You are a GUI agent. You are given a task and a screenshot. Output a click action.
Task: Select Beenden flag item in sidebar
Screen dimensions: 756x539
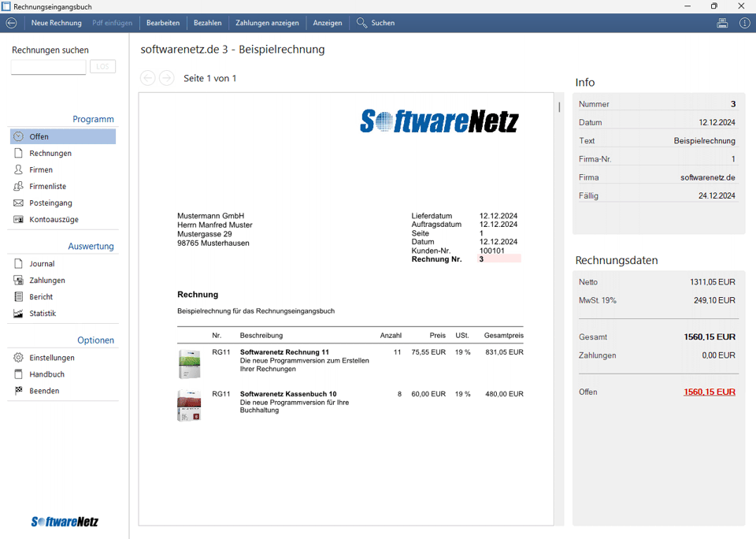pyautogui.click(x=44, y=390)
